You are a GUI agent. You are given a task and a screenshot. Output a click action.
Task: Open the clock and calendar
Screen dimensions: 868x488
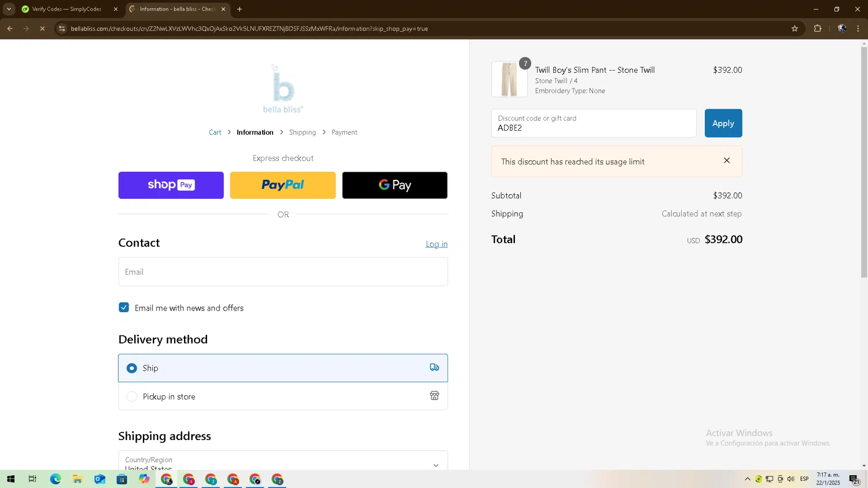(x=828, y=479)
